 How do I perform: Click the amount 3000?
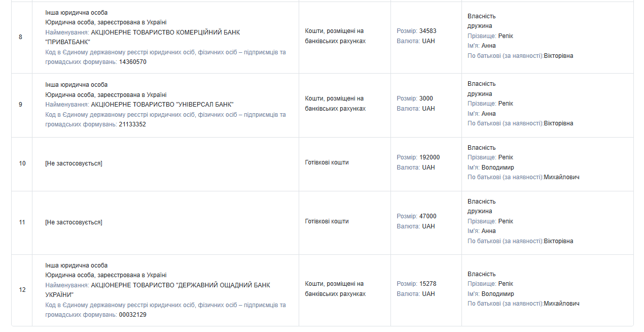click(426, 98)
